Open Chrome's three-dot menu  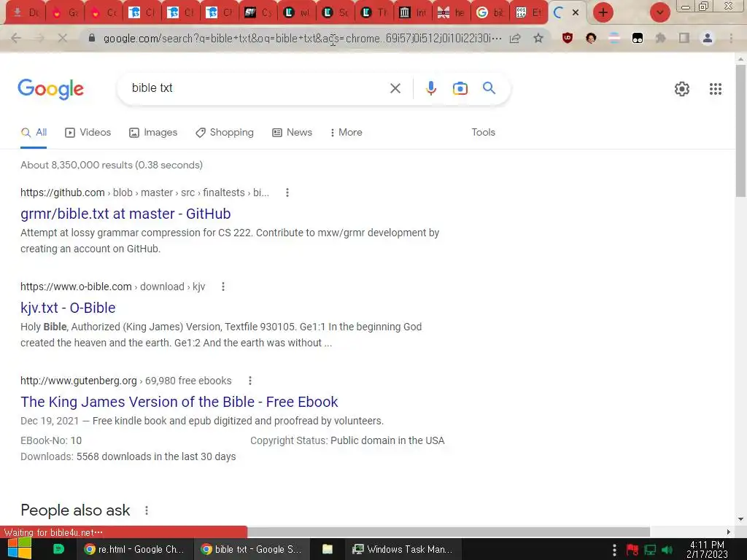tap(731, 38)
